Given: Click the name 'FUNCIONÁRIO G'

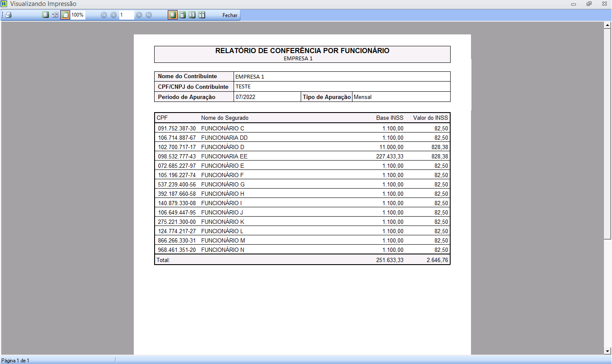Looking at the screenshot, I should pos(223,184).
